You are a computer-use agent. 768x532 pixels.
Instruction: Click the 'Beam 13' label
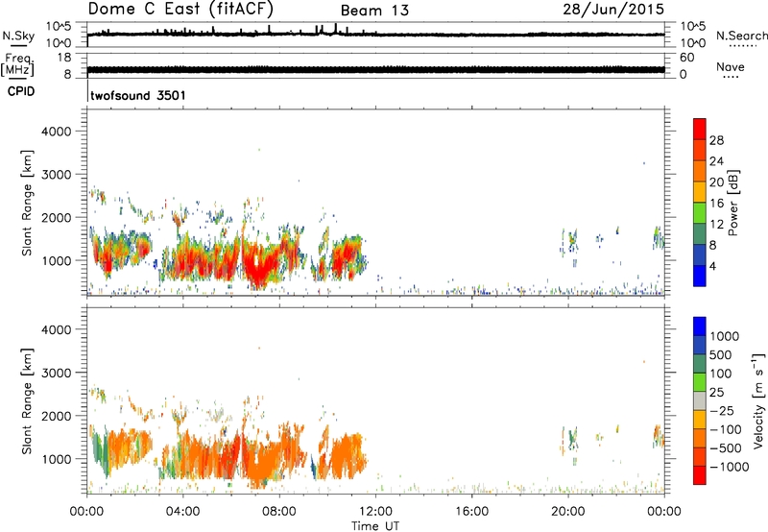[x=374, y=11]
